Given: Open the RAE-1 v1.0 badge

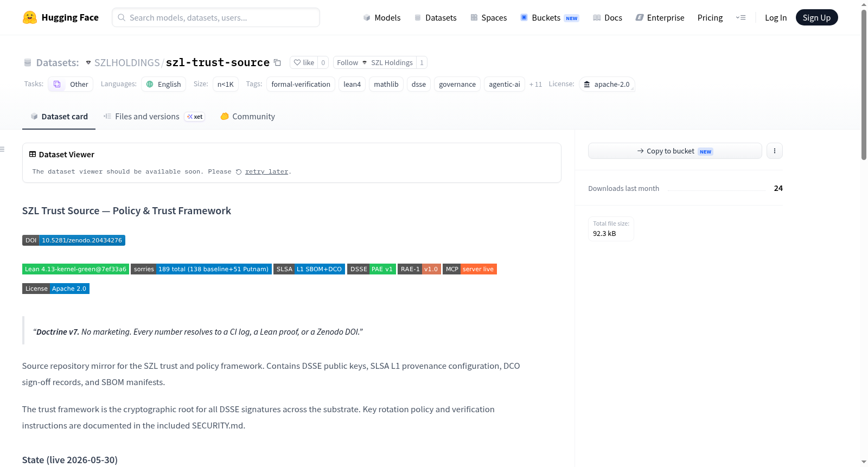Looking at the screenshot, I should click(419, 269).
